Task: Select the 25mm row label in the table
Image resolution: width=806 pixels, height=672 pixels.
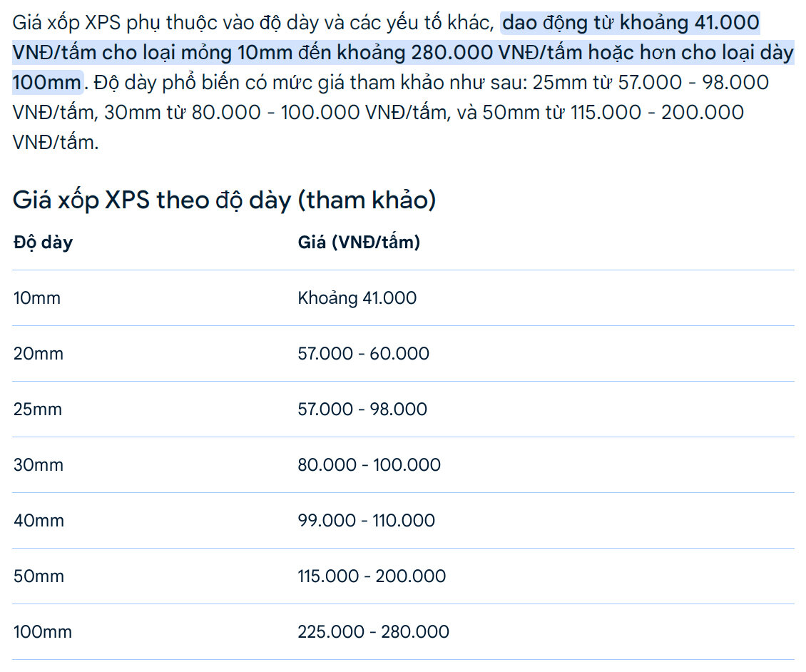Action: pos(38,409)
